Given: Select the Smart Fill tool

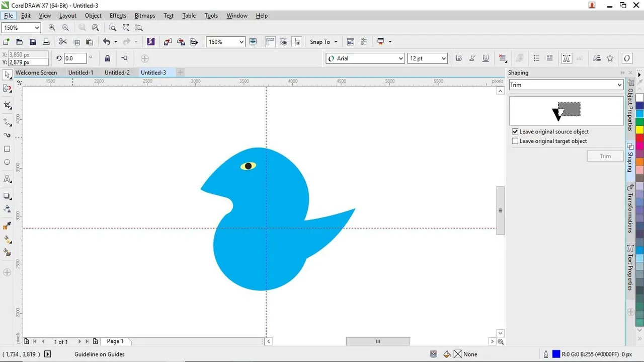Looking at the screenshot, I should tap(7, 252).
